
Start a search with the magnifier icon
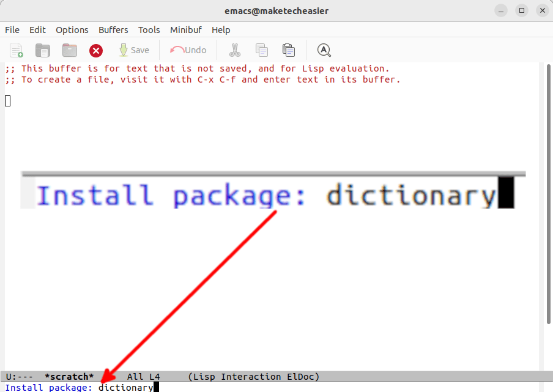pos(324,50)
